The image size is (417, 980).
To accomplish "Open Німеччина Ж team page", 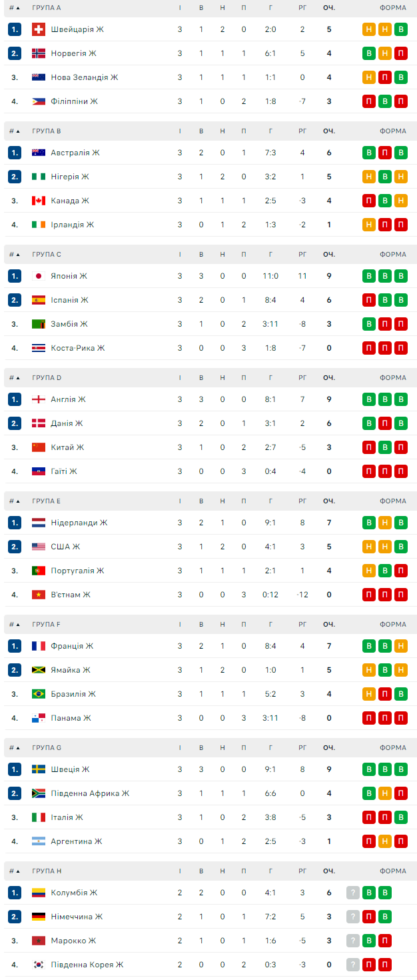I will 77,917.
